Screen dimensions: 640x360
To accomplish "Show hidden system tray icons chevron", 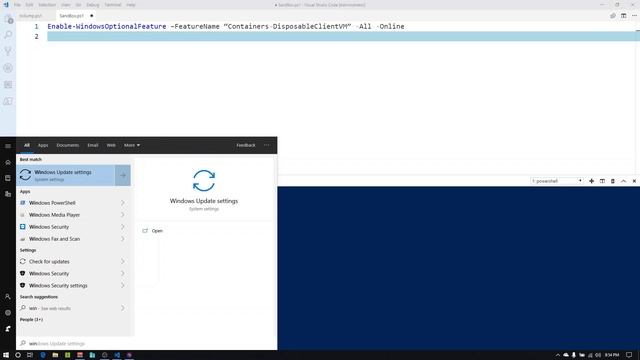I will coord(558,355).
